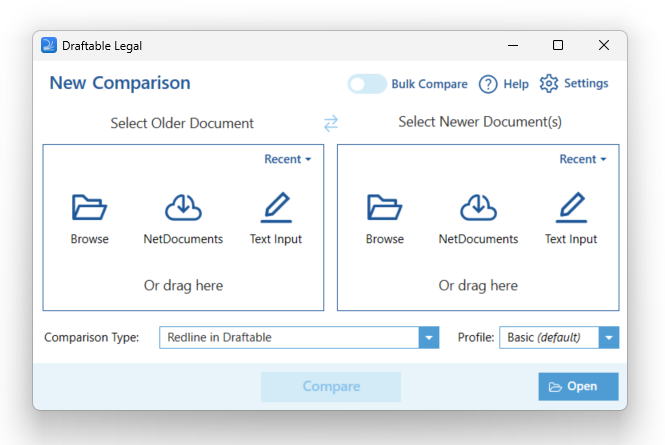Open the Comparison Type dropdown arrow
This screenshot has height=445, width=665.
[x=429, y=338]
